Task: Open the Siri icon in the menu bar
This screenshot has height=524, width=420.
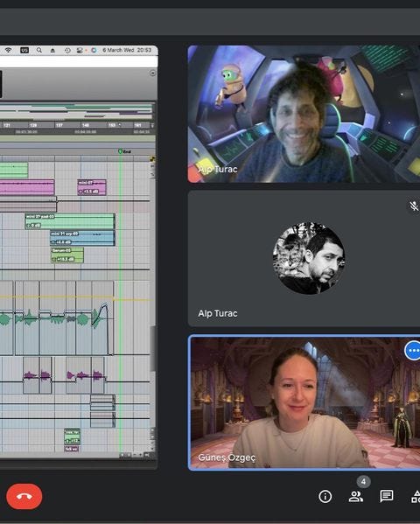Action: [x=94, y=50]
